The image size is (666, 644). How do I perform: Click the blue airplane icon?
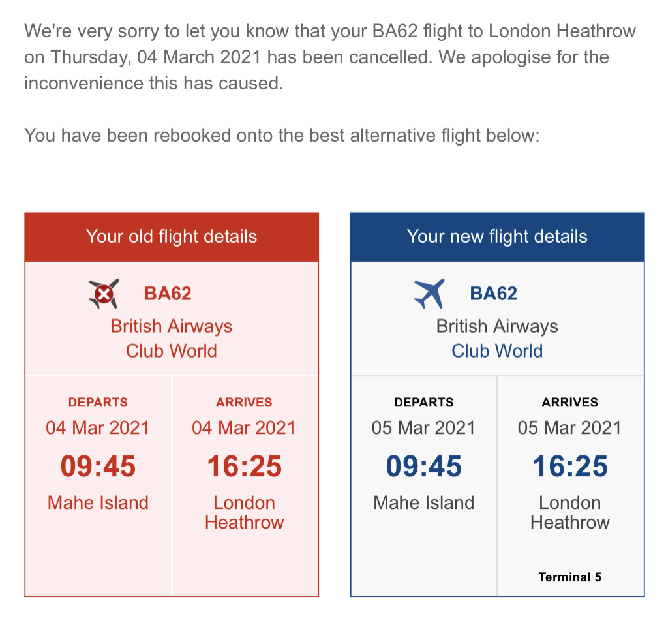(x=429, y=294)
